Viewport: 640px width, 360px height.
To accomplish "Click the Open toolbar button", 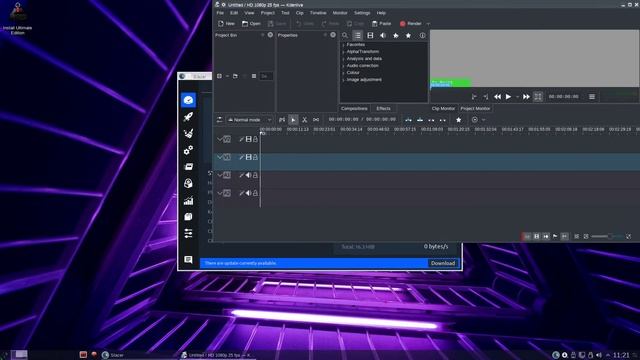I will (251, 24).
